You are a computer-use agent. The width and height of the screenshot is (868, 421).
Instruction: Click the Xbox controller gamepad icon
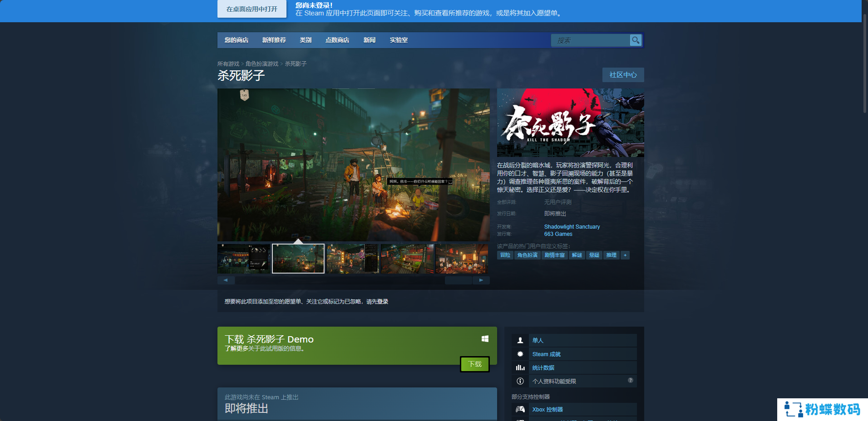(x=520, y=409)
